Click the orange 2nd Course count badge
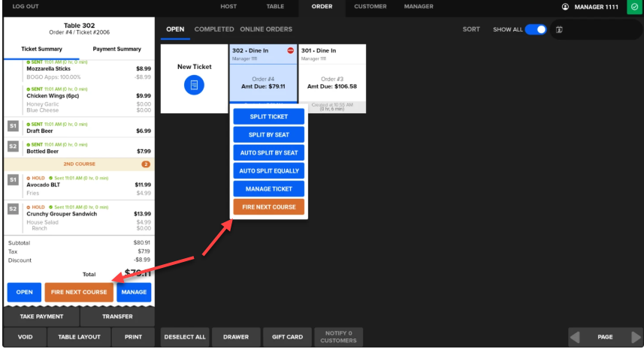The height and width of the screenshot is (349, 644). (x=146, y=164)
